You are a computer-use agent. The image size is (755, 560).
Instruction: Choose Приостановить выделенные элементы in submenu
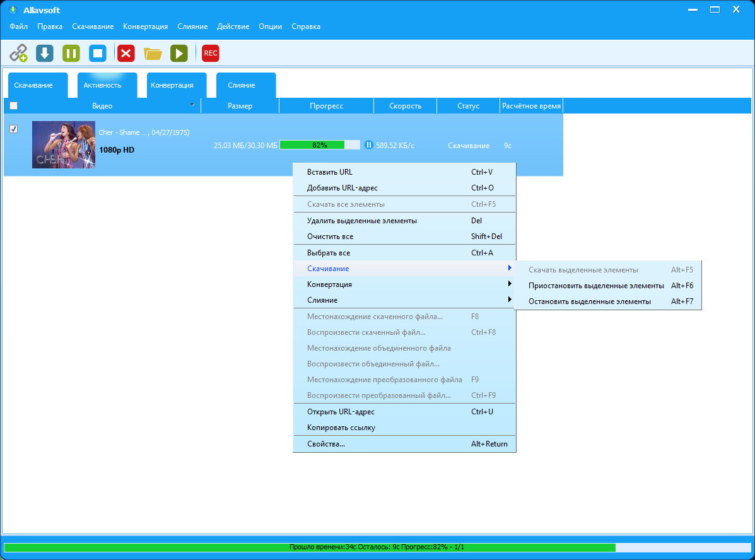(x=596, y=286)
